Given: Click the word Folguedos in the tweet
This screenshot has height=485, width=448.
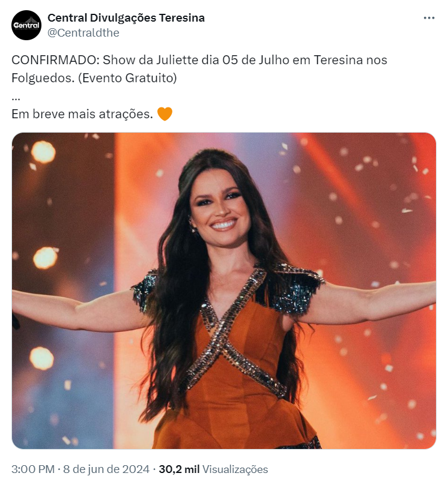Looking at the screenshot, I should tap(43, 78).
